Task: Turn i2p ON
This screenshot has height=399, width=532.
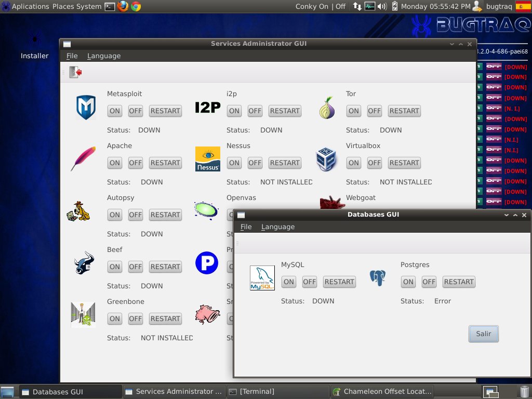Action: [234, 111]
